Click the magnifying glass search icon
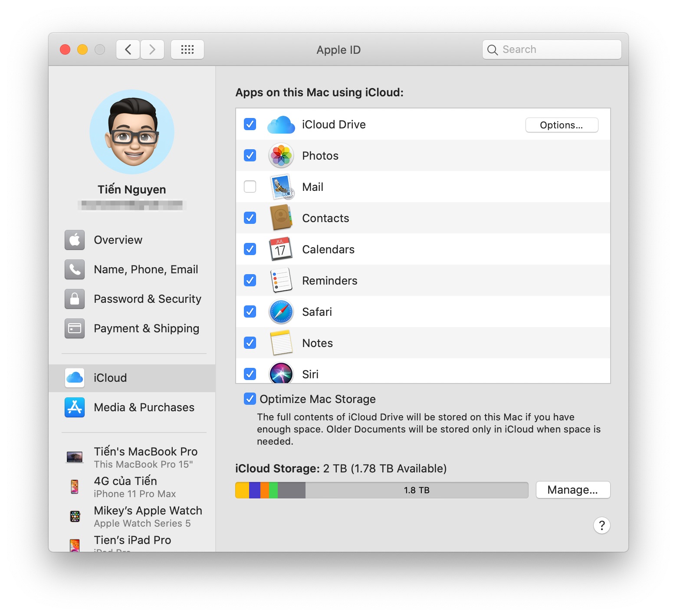This screenshot has height=616, width=677. click(x=493, y=50)
